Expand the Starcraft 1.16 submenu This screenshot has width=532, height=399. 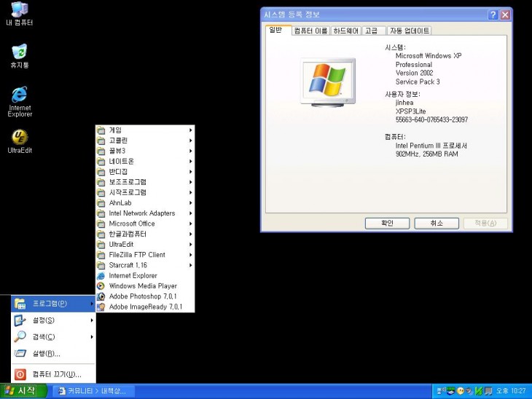click(x=144, y=265)
